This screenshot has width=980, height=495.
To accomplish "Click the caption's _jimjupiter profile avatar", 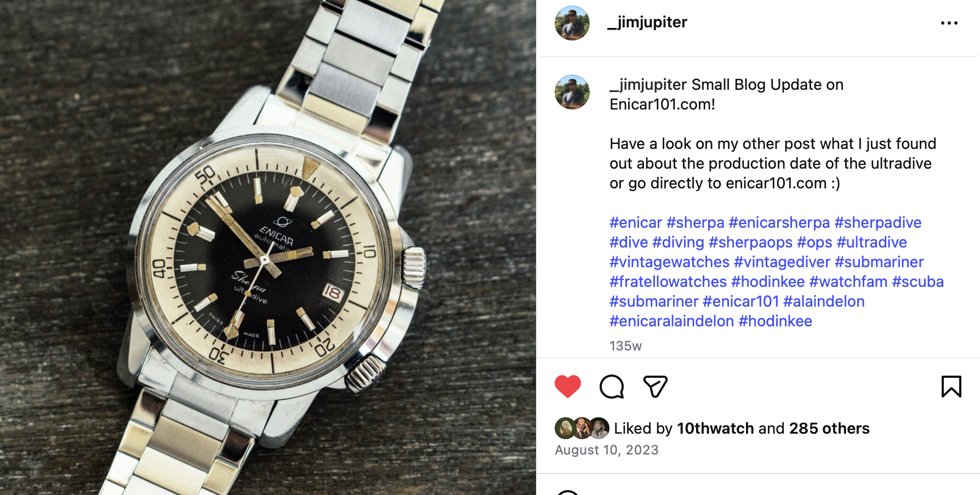I will pyautogui.click(x=572, y=92).
